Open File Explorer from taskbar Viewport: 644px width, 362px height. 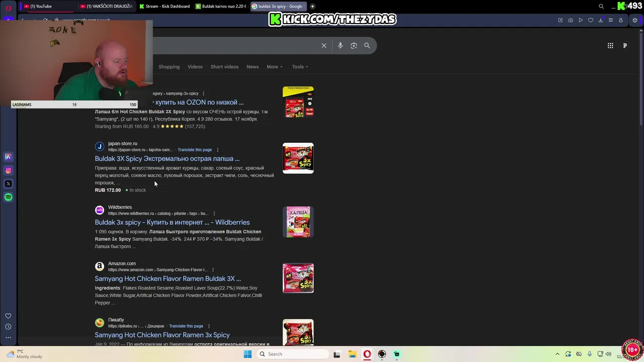352,354
